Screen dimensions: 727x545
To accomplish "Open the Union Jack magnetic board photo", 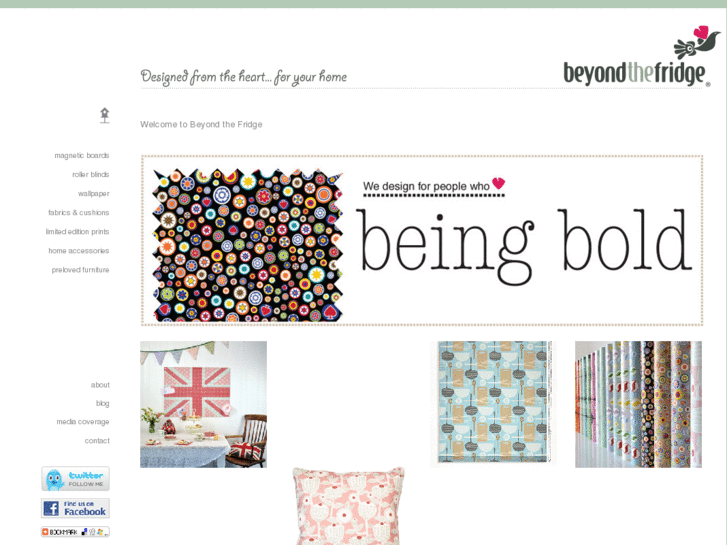I will pyautogui.click(x=204, y=404).
